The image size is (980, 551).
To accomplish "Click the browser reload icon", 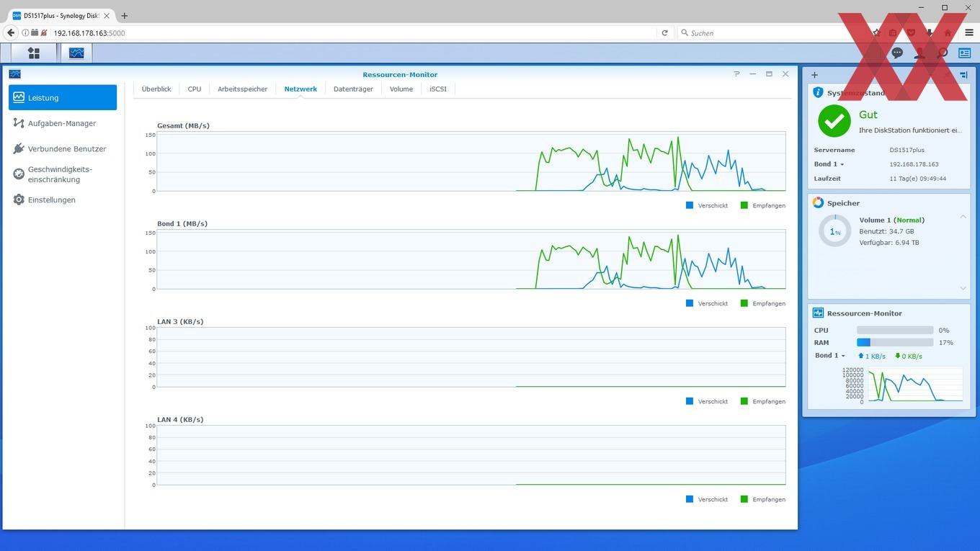I will pyautogui.click(x=664, y=32).
